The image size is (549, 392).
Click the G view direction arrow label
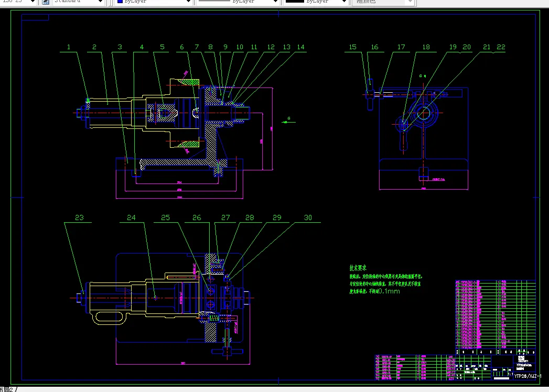(x=289, y=118)
